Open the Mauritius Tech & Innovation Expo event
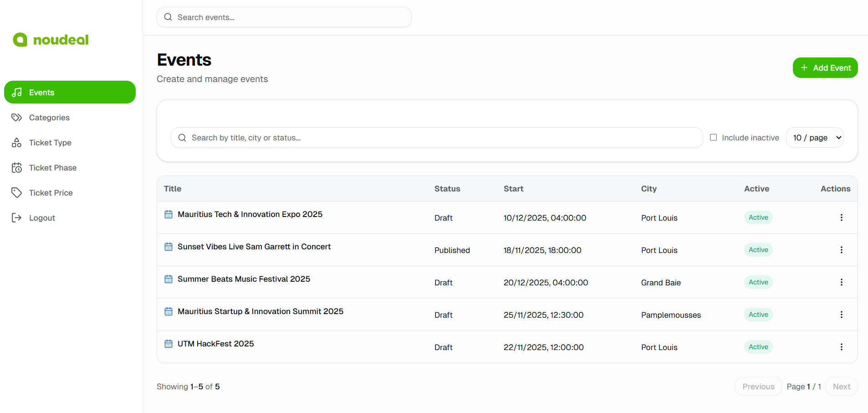Viewport: 868px width, 413px height. [250, 214]
